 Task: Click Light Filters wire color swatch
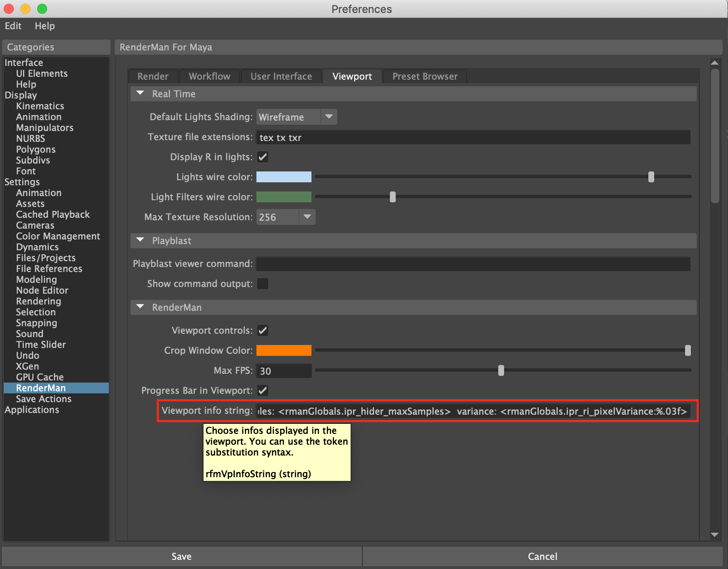click(284, 197)
